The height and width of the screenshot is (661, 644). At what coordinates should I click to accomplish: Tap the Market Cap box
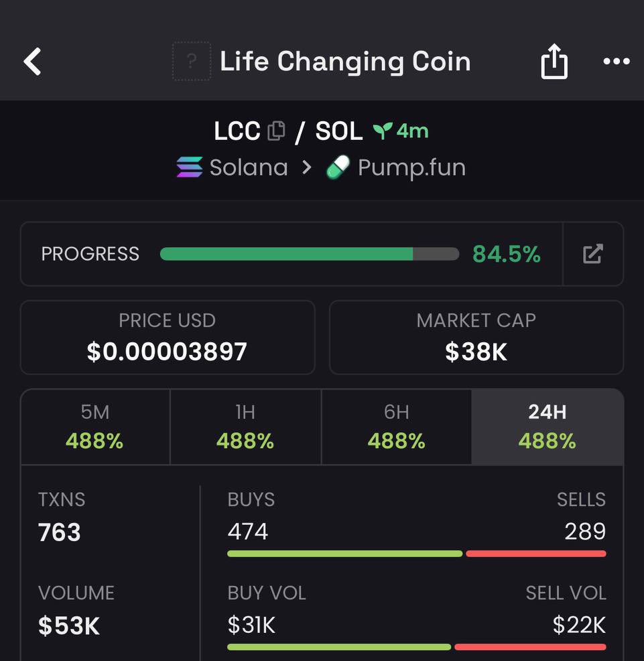[476, 338]
